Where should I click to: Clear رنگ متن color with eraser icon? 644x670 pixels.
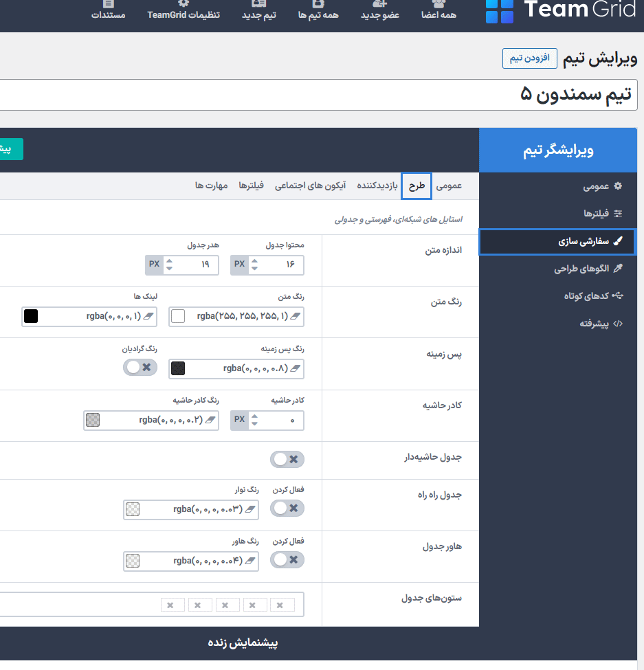[295, 316]
